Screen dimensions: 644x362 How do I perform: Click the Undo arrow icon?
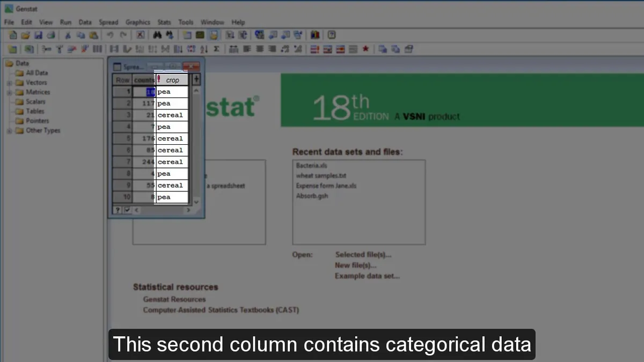tap(110, 35)
